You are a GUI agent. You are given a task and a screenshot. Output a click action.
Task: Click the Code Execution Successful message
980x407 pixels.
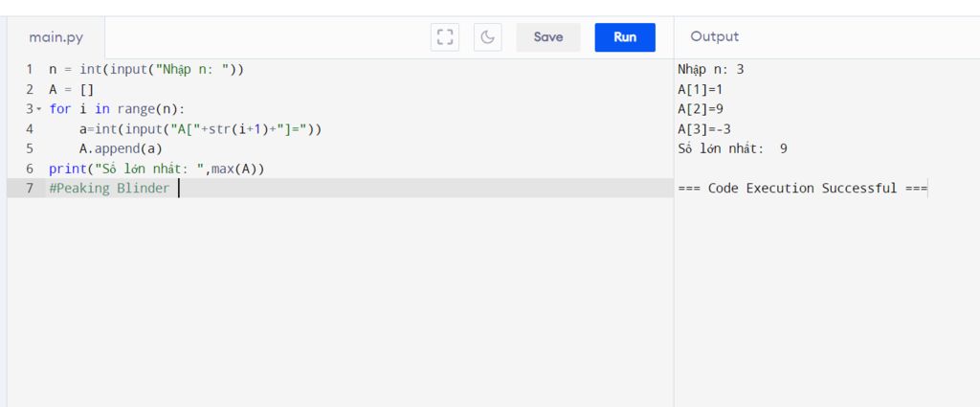(802, 188)
